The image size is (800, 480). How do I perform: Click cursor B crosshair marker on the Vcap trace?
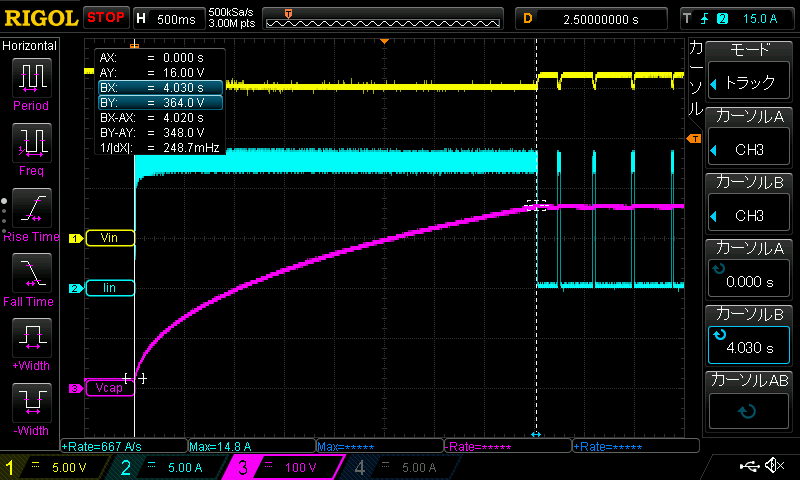536,206
